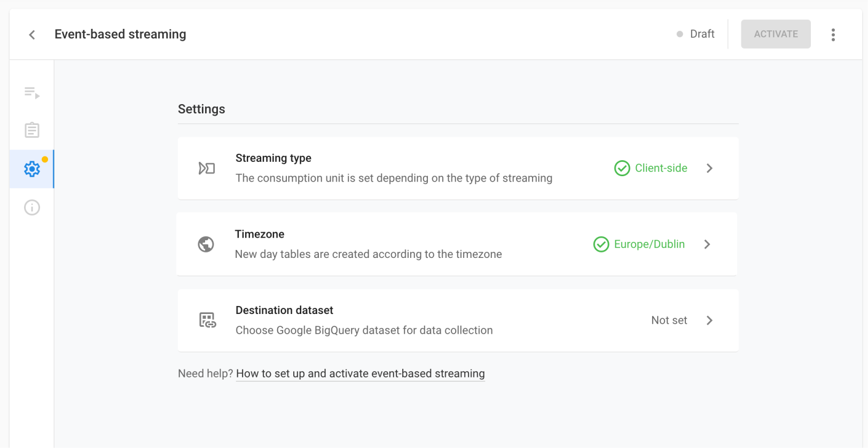Click the Timezone globe icon
868x448 pixels.
click(206, 244)
